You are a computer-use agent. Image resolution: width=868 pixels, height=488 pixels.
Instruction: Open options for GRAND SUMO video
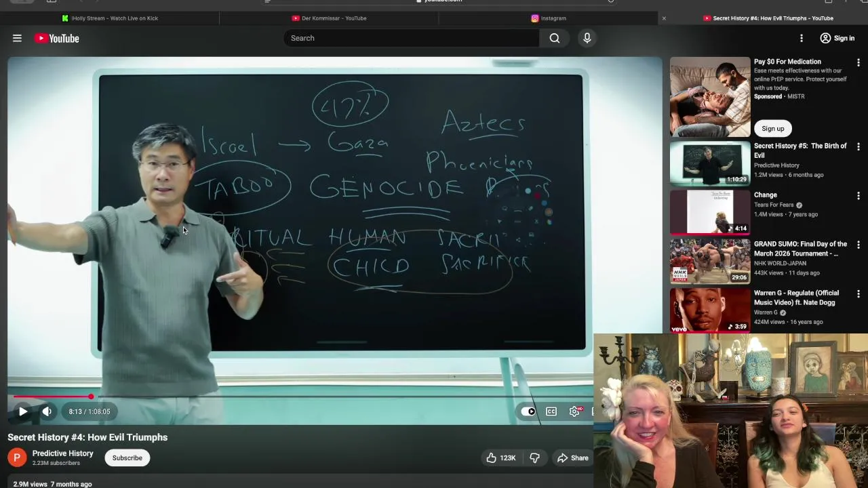click(x=859, y=245)
